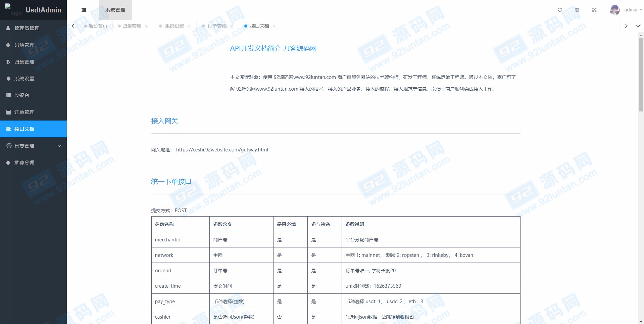The width and height of the screenshot is (644, 324).
Task: Click the 是否必填 column header
Action: pyautogui.click(x=291, y=224)
